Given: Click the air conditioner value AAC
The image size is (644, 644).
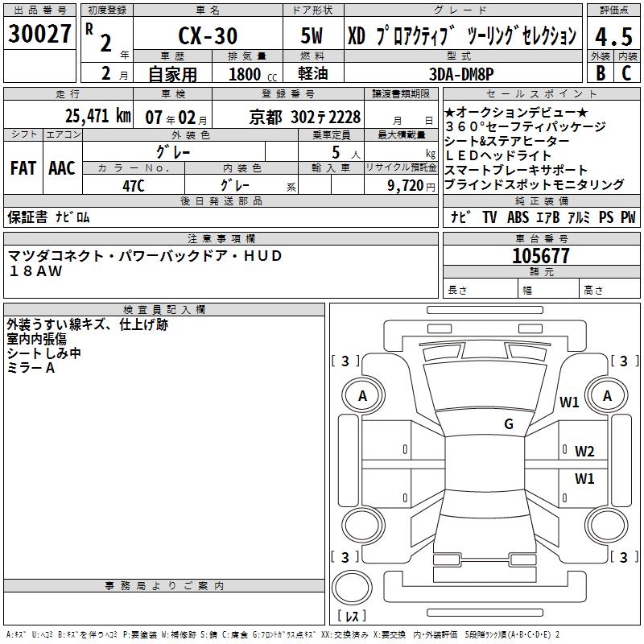Looking at the screenshot, I should click(62, 168).
